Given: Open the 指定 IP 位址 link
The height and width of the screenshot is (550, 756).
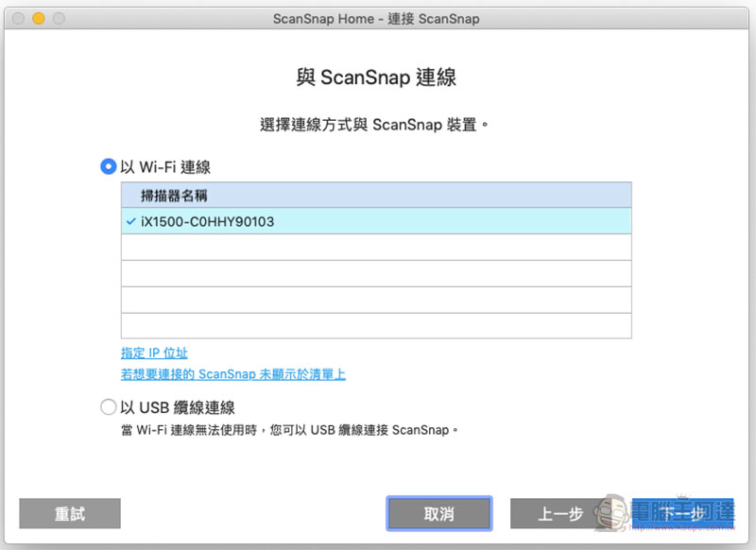Looking at the screenshot, I should point(154,352).
